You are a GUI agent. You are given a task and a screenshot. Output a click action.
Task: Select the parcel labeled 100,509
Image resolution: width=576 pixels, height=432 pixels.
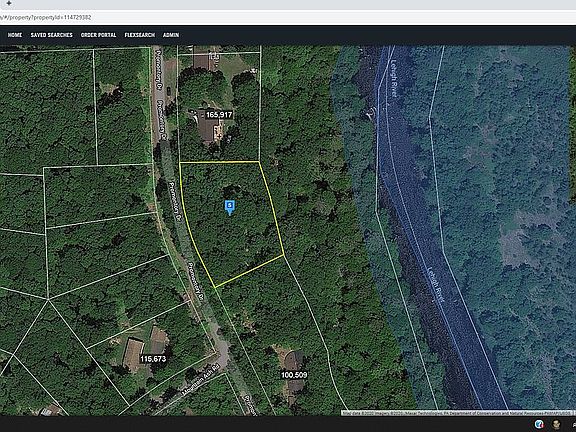pos(294,375)
